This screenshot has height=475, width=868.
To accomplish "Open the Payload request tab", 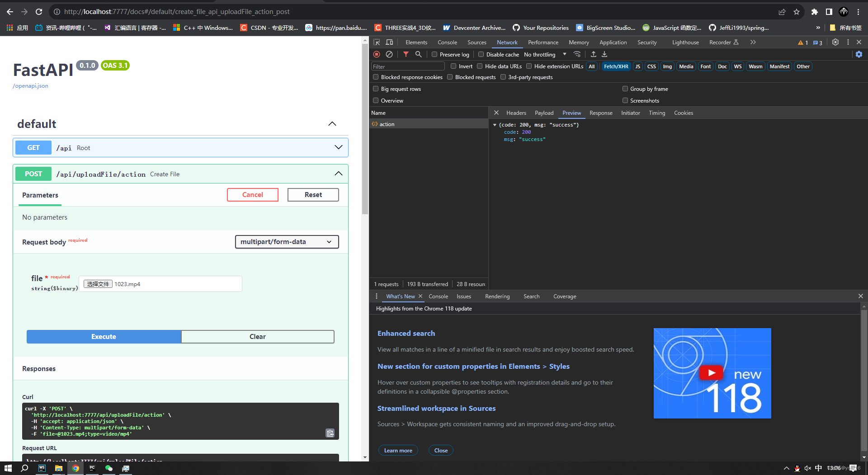I will pyautogui.click(x=544, y=113).
